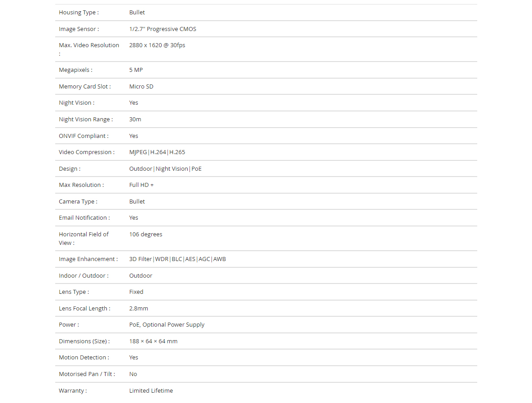
Task: Click the 188 × 64 × 64 mm value
Action: pyautogui.click(x=153, y=341)
